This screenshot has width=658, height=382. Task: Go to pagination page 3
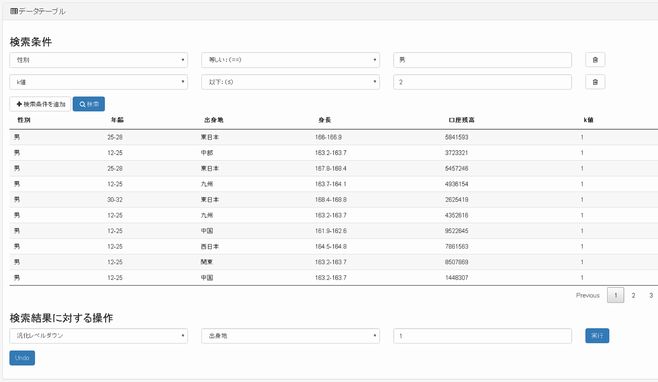[651, 296]
